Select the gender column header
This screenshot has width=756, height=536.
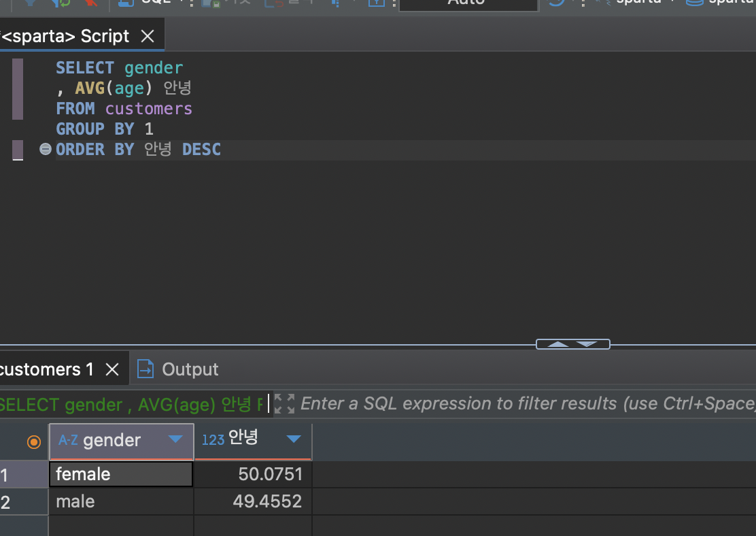122,441
